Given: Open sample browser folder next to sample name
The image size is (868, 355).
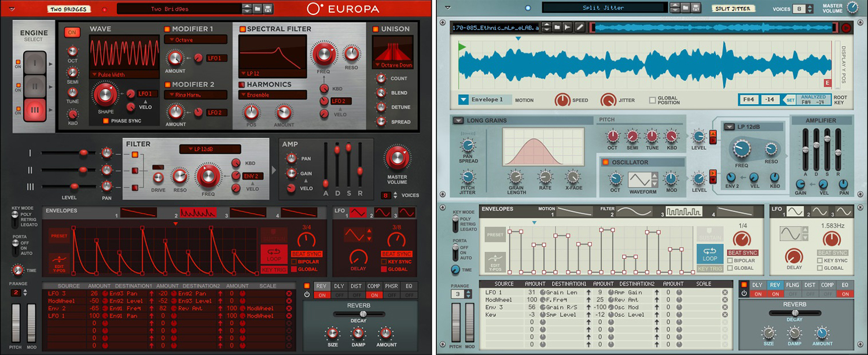Looking at the screenshot, I should (557, 27).
